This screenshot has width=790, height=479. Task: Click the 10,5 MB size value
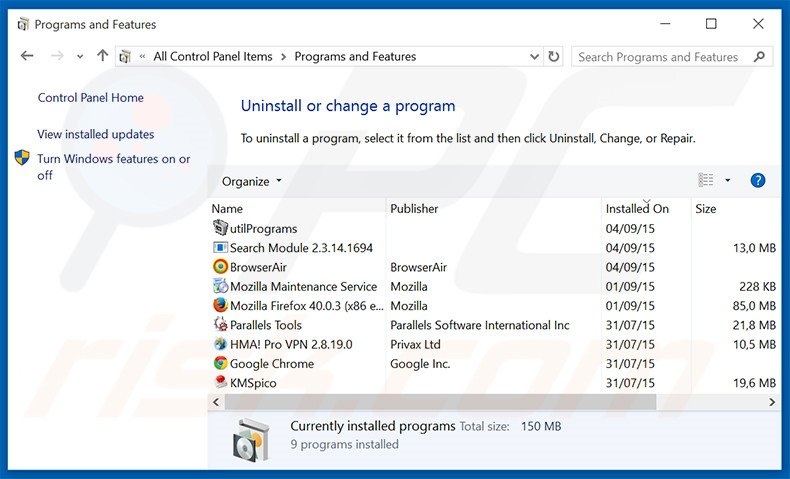click(754, 345)
